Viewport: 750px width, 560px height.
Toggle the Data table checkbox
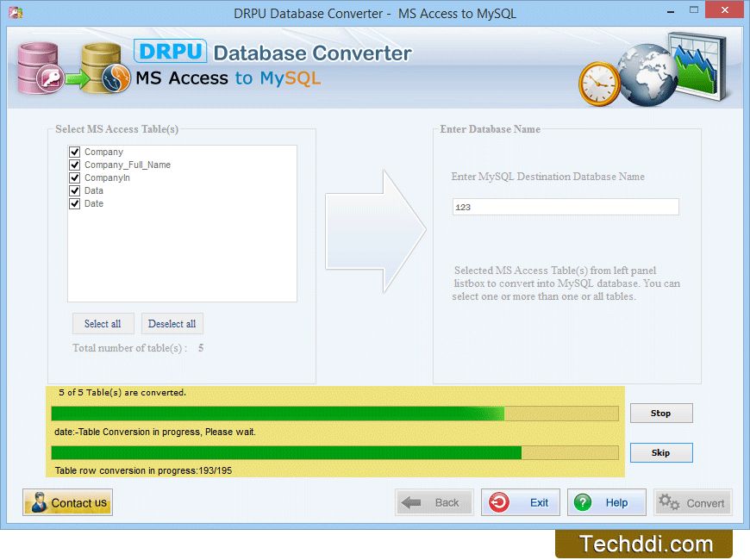[x=75, y=191]
